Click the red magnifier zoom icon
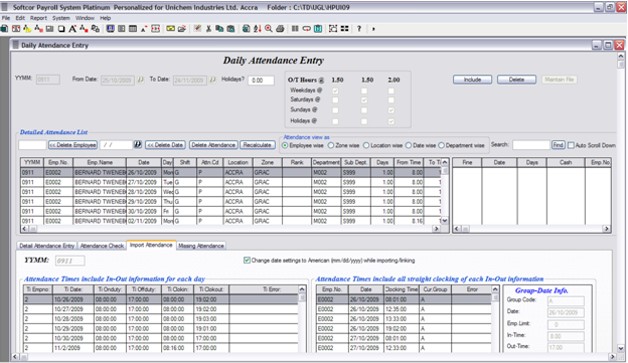This screenshot has width=628, height=363. click(x=268, y=28)
